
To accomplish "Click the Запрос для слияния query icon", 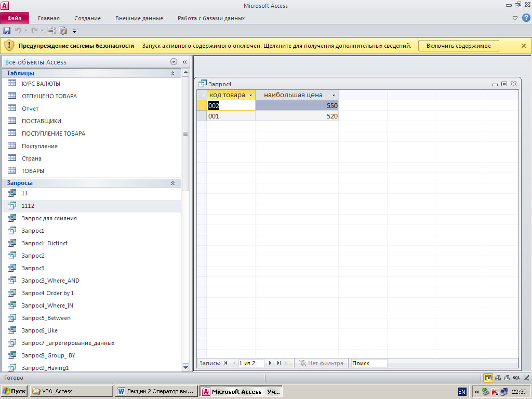I will click(12, 218).
